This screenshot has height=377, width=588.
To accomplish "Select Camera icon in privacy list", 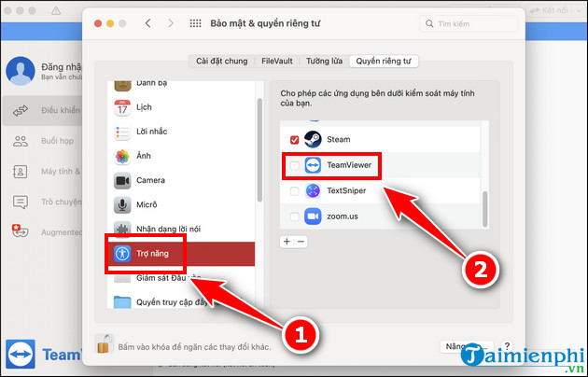I will tap(122, 181).
